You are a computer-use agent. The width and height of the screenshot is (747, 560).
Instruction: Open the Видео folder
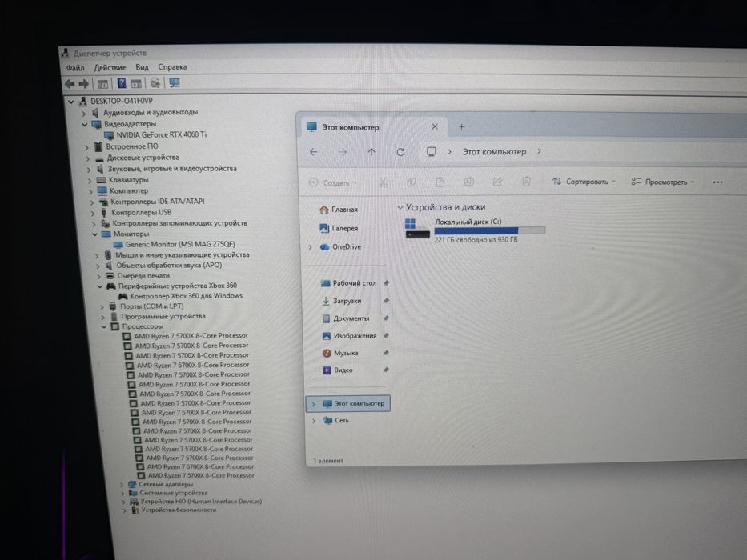338,370
